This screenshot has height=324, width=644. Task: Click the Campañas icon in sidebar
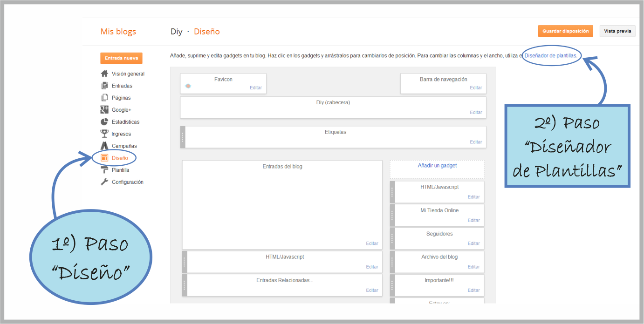pos(104,146)
